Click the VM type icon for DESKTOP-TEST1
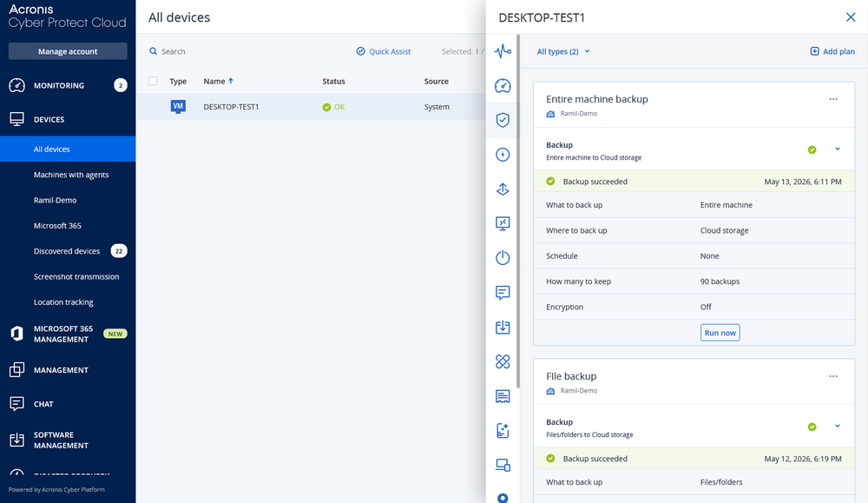868x503 pixels. click(x=178, y=107)
